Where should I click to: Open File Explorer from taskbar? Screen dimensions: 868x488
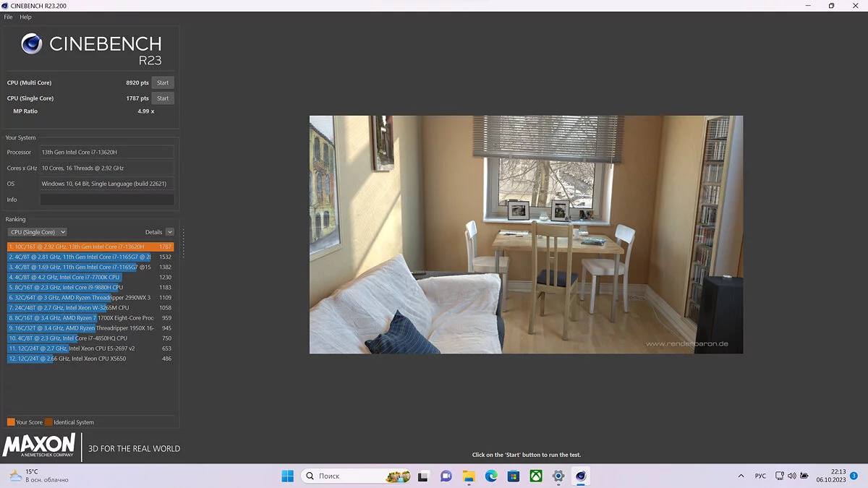point(469,476)
